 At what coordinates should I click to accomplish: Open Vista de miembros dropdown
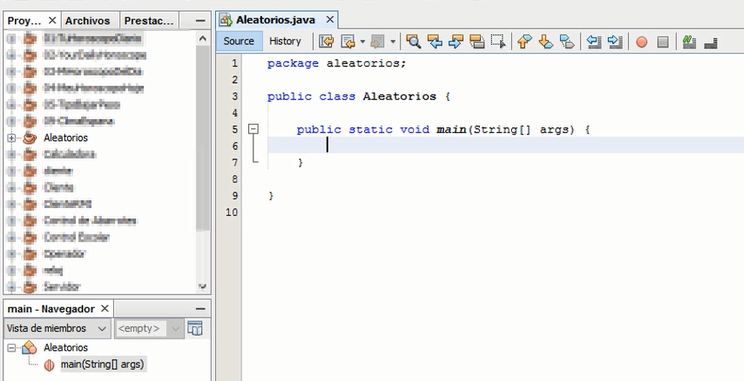[57, 328]
